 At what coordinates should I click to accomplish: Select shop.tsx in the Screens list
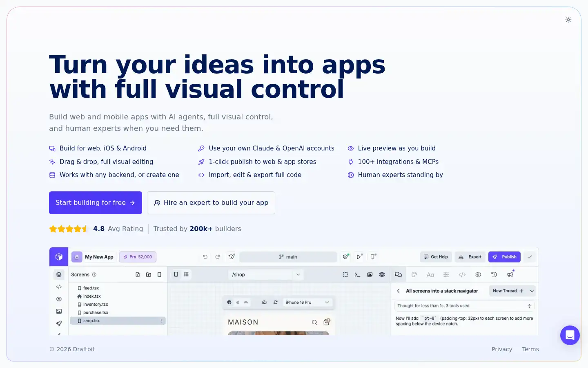(118, 321)
